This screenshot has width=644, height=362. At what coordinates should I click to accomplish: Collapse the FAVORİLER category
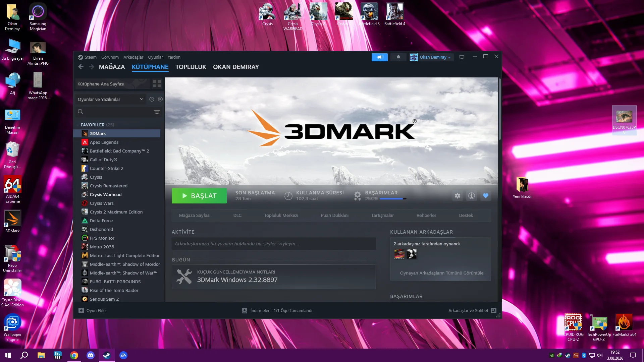(x=77, y=125)
